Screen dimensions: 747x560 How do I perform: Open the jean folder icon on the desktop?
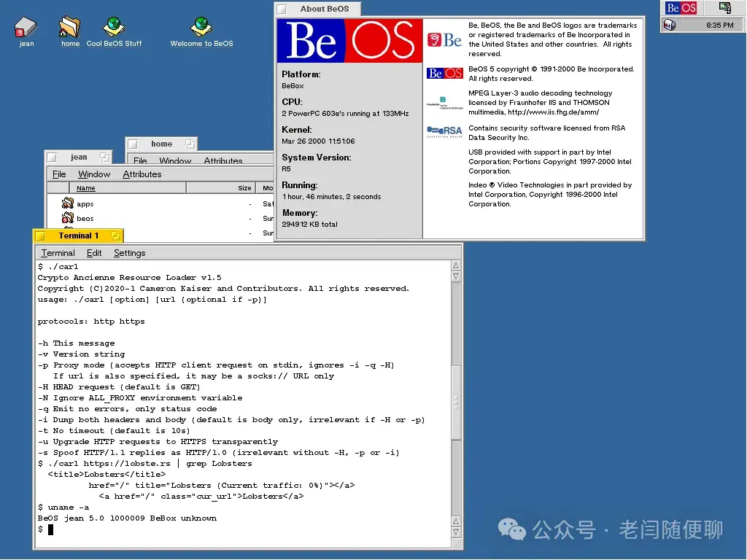[x=26, y=28]
